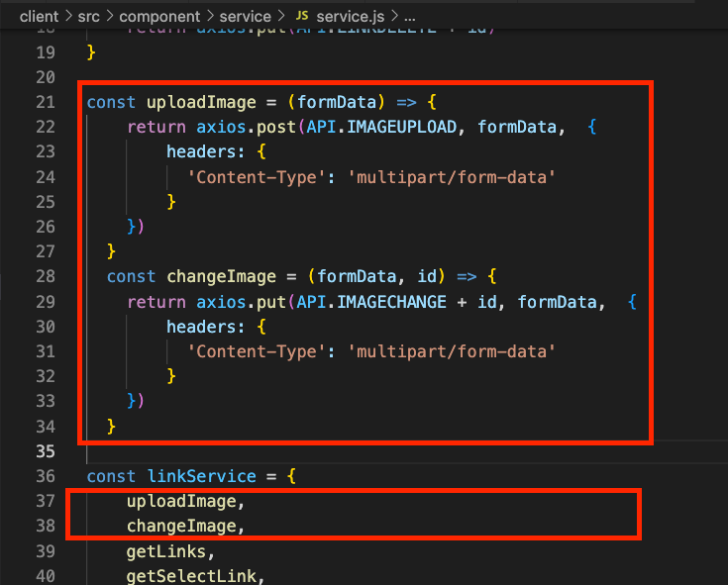
Task: Click 'IMAGECHANGE' in line 29
Action: (x=391, y=302)
